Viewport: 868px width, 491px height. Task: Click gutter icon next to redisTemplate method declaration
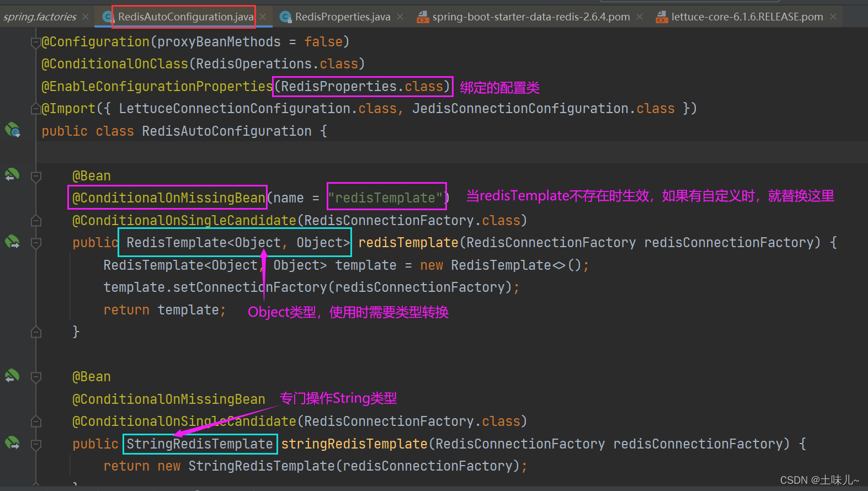(x=12, y=242)
